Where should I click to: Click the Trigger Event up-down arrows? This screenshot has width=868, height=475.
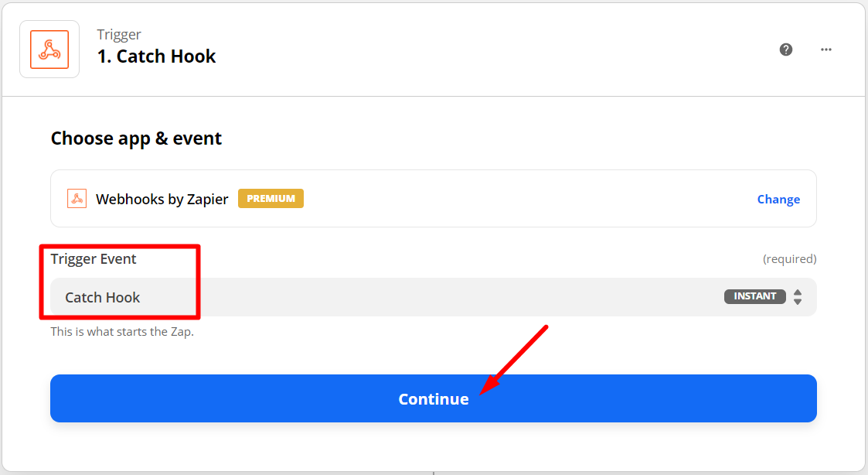tap(798, 297)
